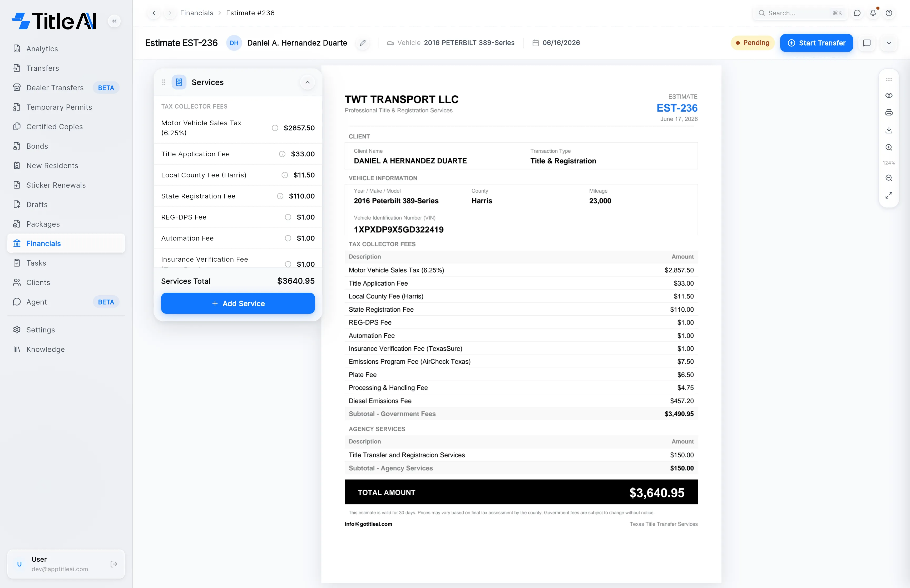Viewport: 910px width, 588px height.
Task: Zoom out of the estimate preview
Action: (x=889, y=178)
